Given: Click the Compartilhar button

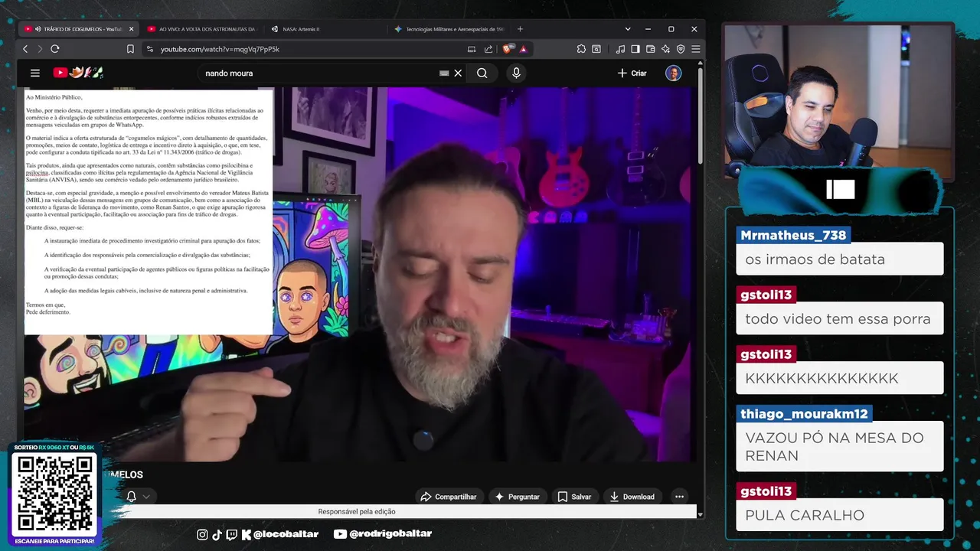Looking at the screenshot, I should tap(449, 497).
